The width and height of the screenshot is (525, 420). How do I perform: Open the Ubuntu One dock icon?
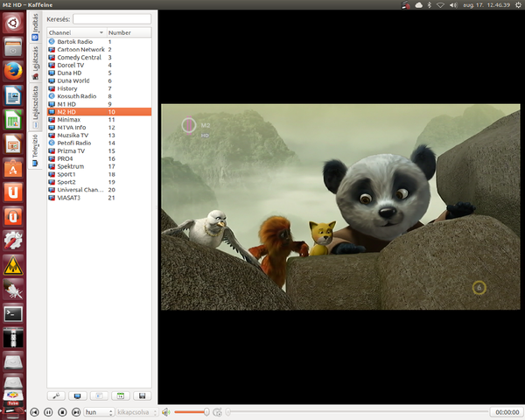[13, 192]
